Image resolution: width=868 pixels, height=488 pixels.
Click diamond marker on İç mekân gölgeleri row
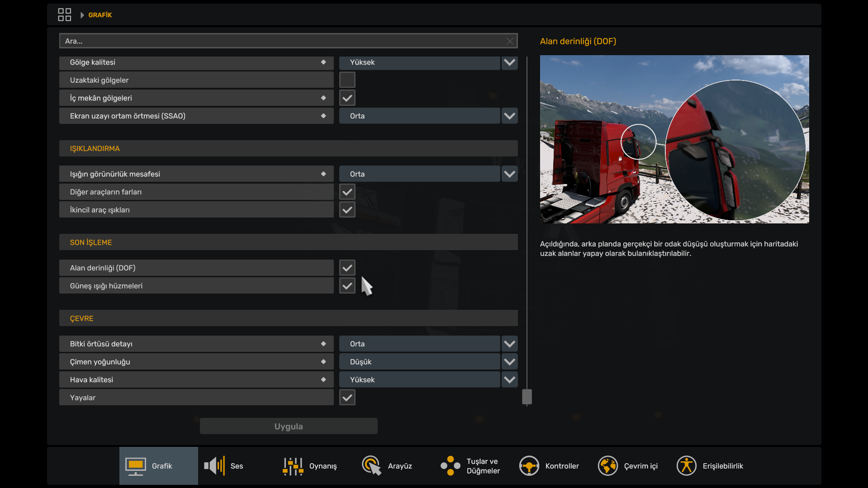click(x=323, y=98)
